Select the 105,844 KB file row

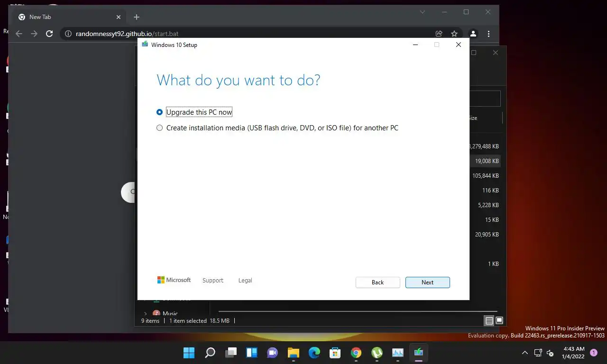point(485,176)
